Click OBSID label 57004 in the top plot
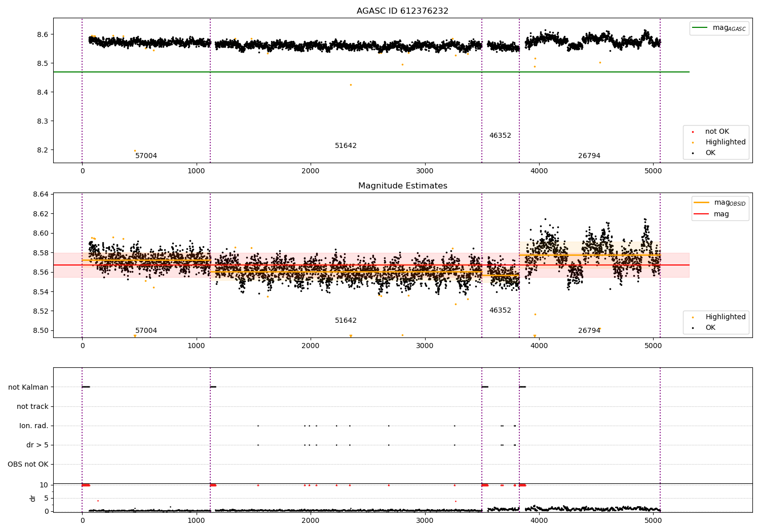Image resolution: width=760 pixels, height=532 pixels. (x=146, y=156)
